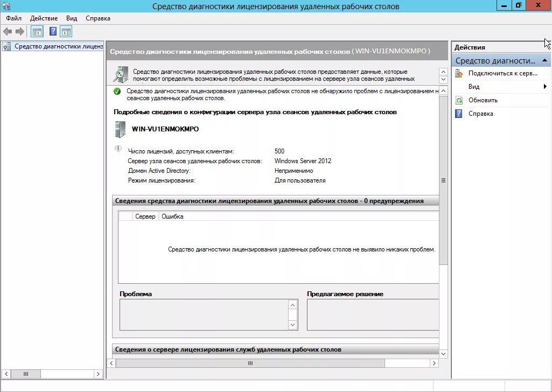Screen dimensions: 552x392
Task: Click the Forward arrow toolbar icon
Action: [x=20, y=32]
